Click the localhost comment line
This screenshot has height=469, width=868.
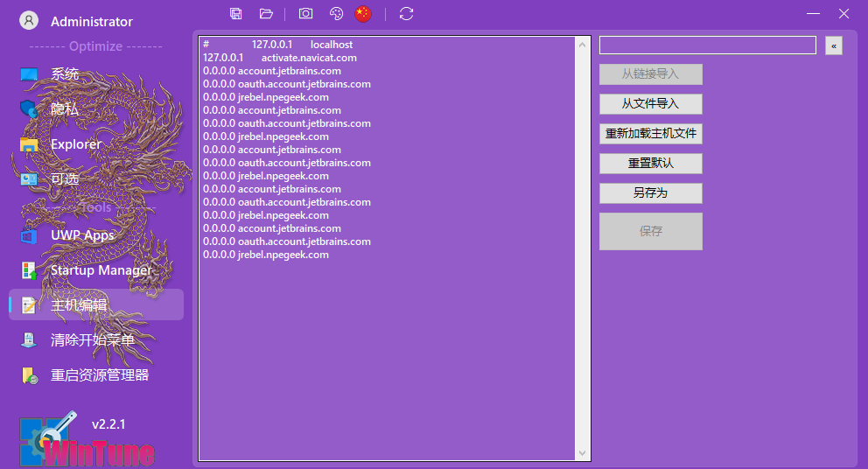pyautogui.click(x=277, y=45)
